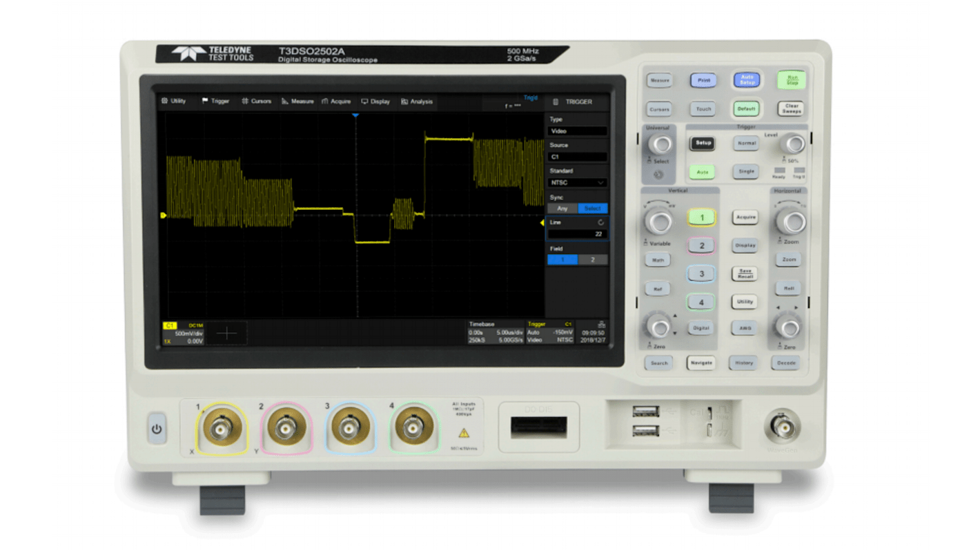Touch the channel 2 BNC input connector
Screen dimensions: 980x551
point(286,429)
